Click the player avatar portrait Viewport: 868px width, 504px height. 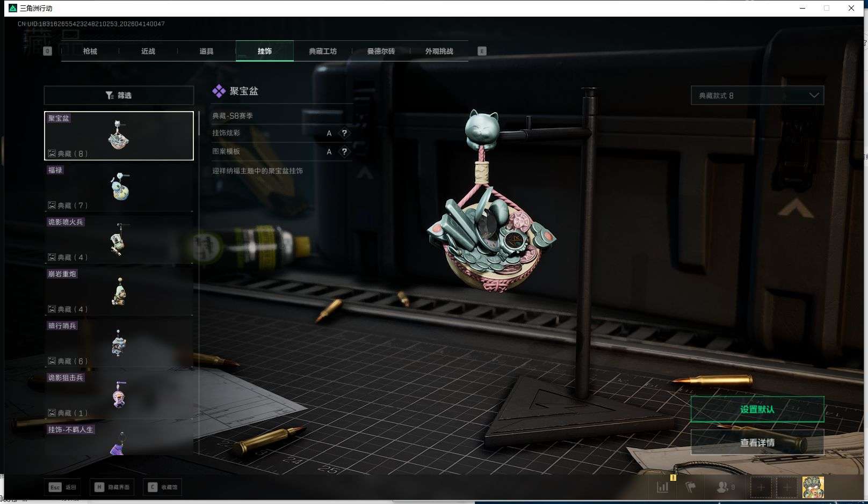pos(813,487)
